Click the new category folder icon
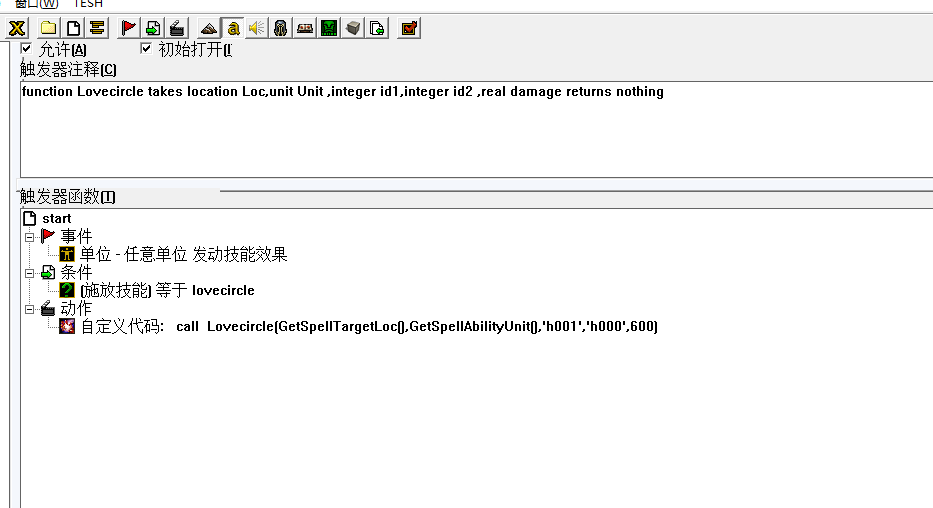 pos(48,28)
